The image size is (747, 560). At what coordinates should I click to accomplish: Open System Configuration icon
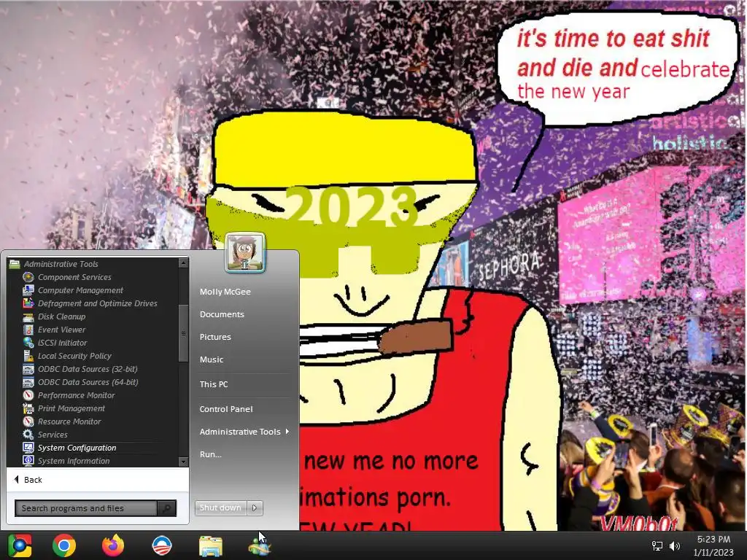pyautogui.click(x=28, y=448)
